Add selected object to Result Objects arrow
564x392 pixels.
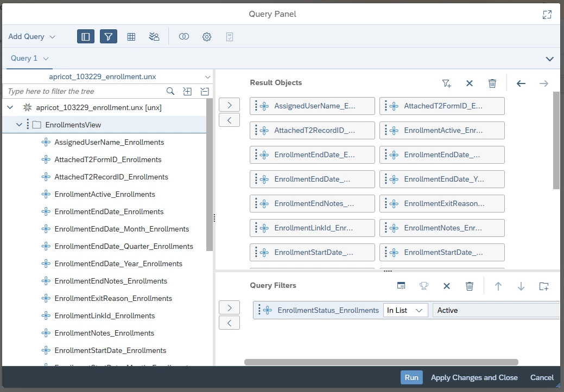pyautogui.click(x=229, y=105)
